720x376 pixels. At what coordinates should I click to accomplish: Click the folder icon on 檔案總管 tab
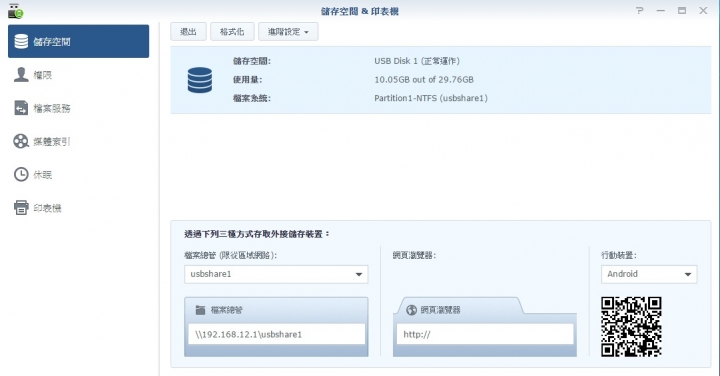(200, 310)
